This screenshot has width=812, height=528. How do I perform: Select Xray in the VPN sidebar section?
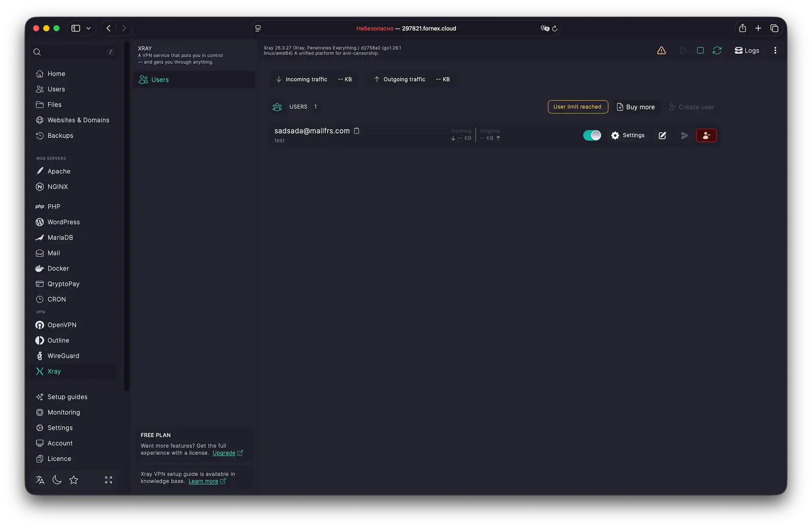coord(54,371)
